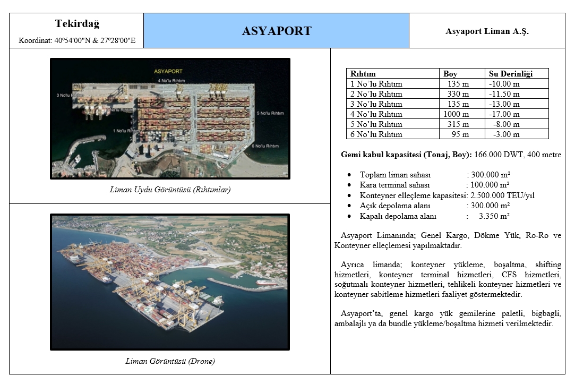Click the 5 No'lu Rıhtım label in satellite image

click(270, 113)
